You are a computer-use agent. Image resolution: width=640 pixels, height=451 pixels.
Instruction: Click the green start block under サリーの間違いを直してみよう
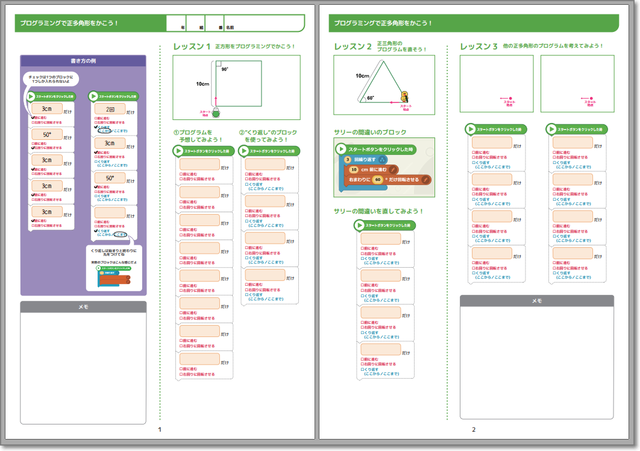[384, 225]
